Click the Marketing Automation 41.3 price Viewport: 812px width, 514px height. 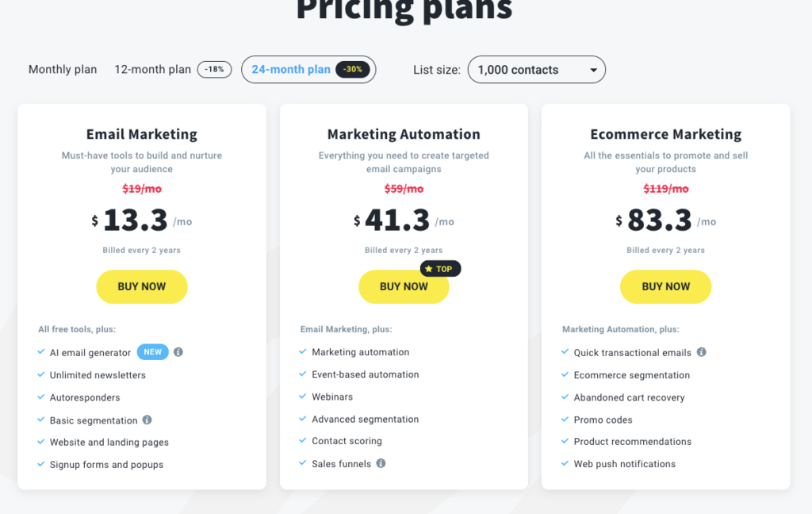[x=396, y=221]
